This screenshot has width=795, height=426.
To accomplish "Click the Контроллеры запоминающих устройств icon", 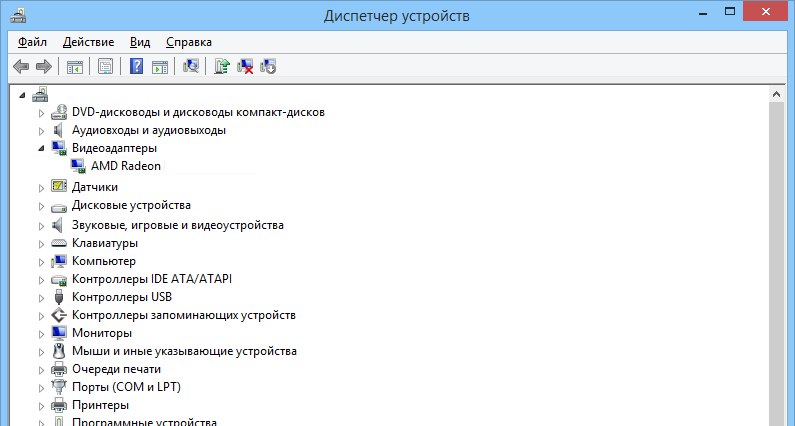I will 59,315.
